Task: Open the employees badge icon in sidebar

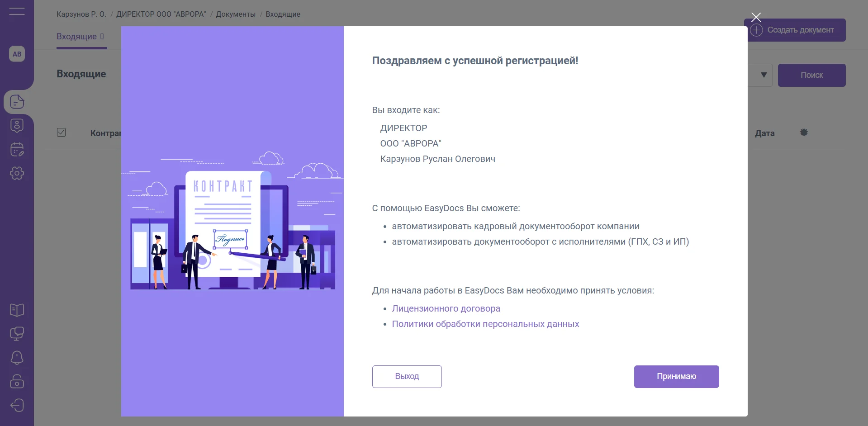Action: pyautogui.click(x=17, y=126)
